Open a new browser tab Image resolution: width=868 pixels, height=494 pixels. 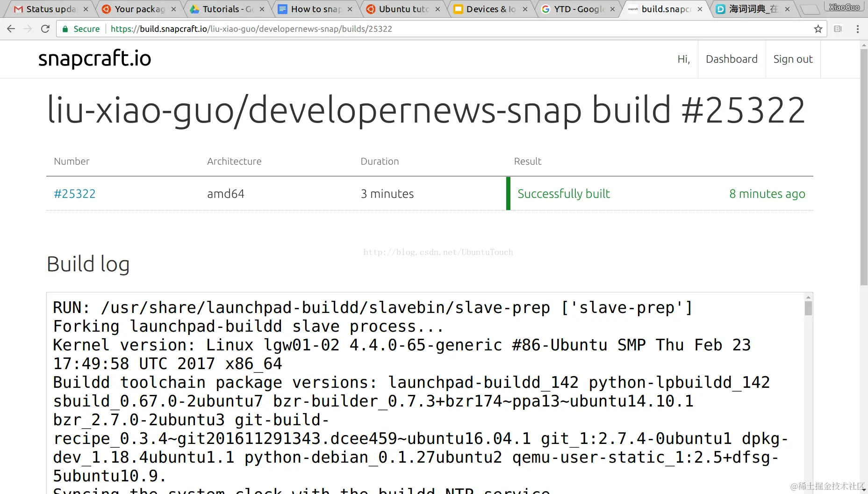tap(810, 9)
